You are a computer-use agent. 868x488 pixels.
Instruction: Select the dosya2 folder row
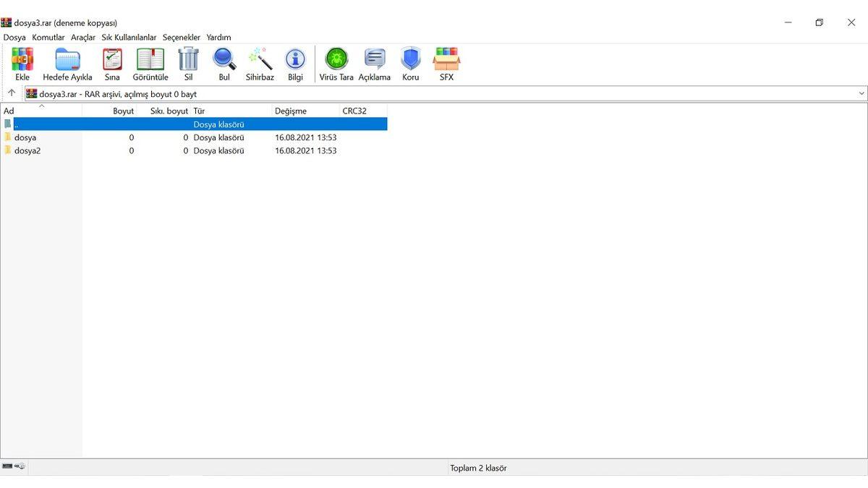click(27, 151)
